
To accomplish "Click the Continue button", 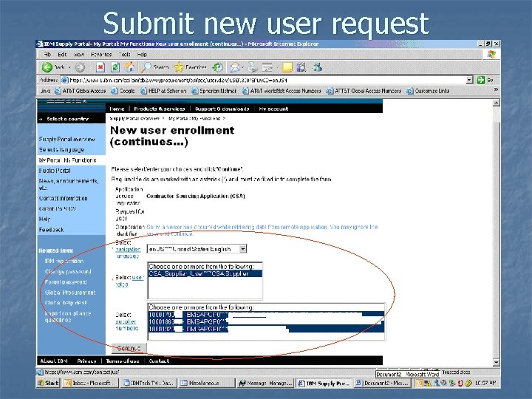I will (x=129, y=348).
